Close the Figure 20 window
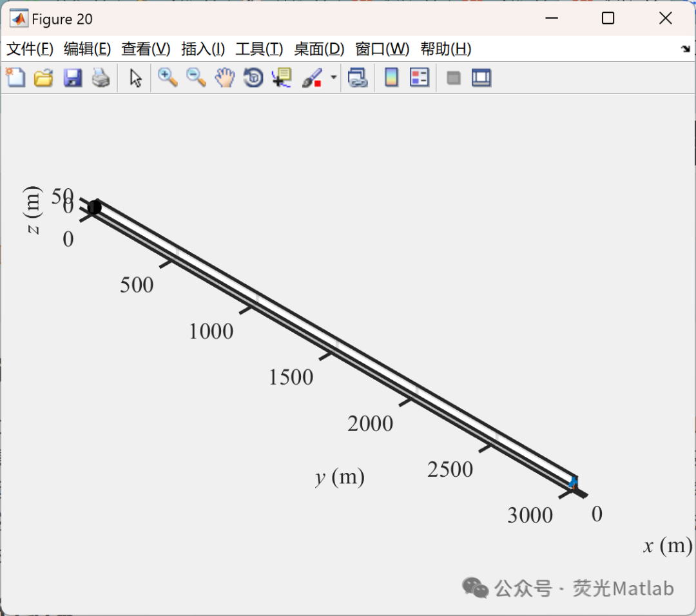 pos(665,18)
